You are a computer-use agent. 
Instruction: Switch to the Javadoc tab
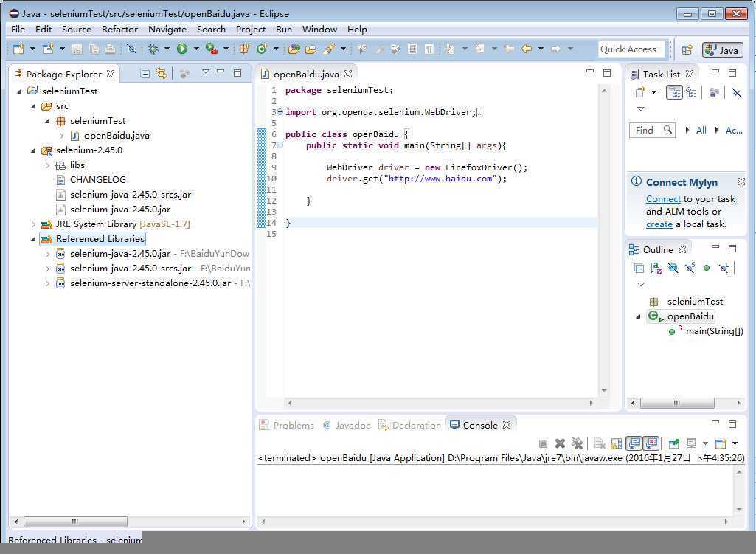click(347, 425)
